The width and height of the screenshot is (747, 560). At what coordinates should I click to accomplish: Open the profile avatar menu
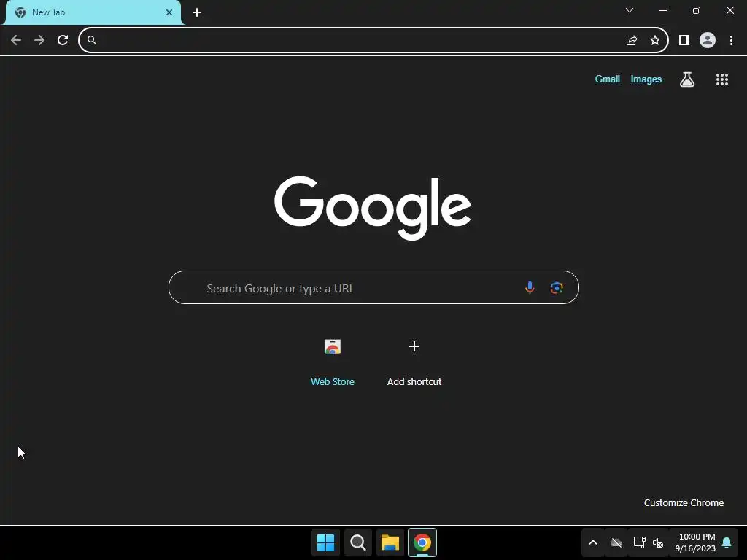(708, 41)
